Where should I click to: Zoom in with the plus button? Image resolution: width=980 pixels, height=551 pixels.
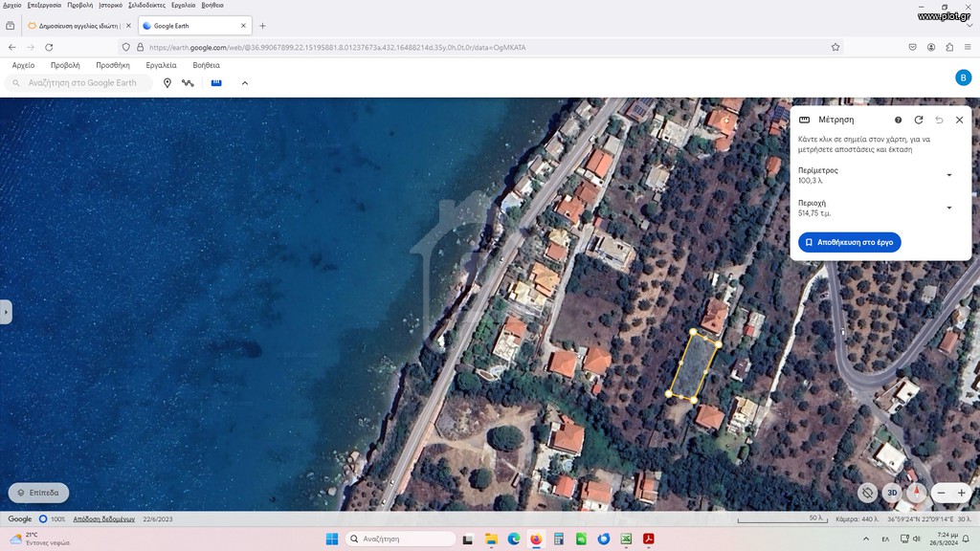tap(961, 493)
